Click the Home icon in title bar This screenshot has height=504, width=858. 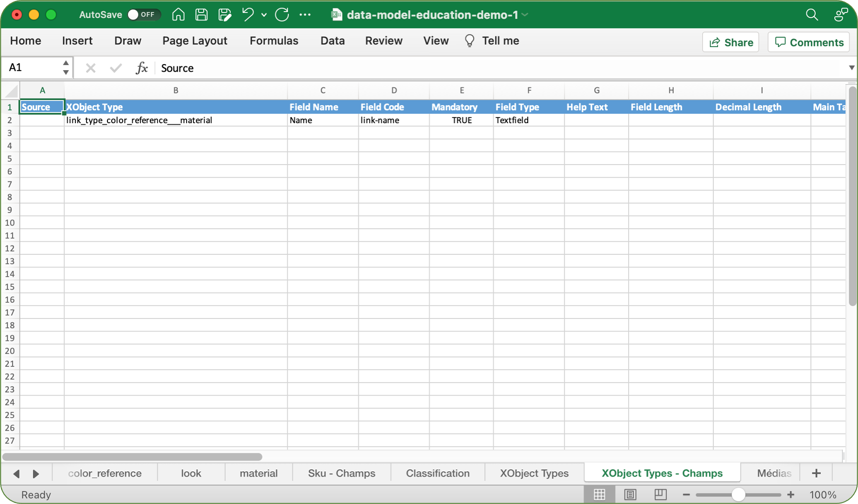point(178,14)
